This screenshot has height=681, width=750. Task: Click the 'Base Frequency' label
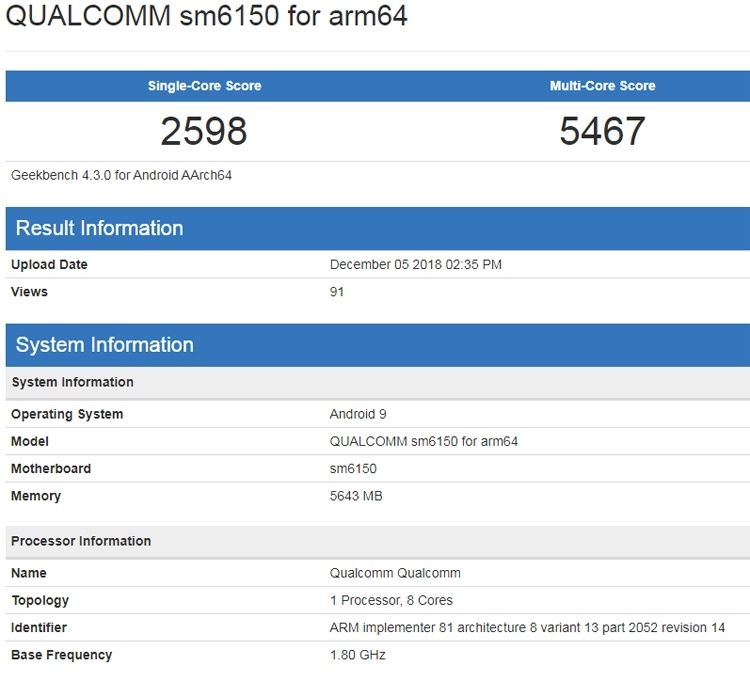point(62,655)
